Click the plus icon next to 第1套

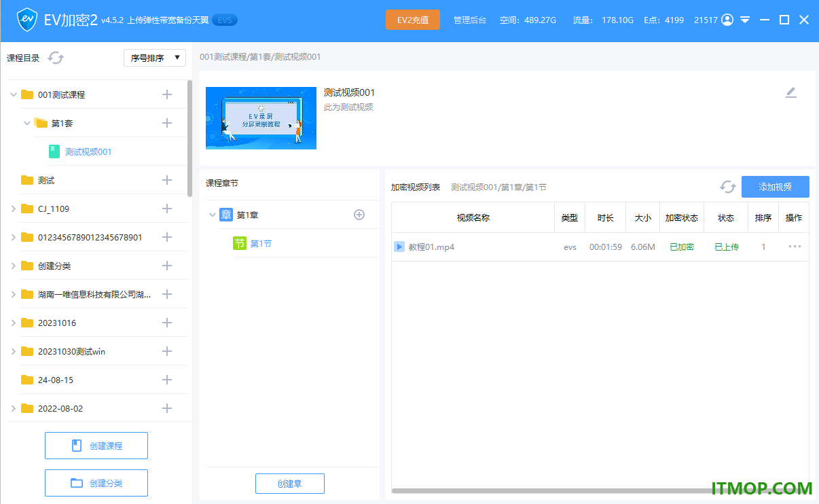(x=167, y=123)
